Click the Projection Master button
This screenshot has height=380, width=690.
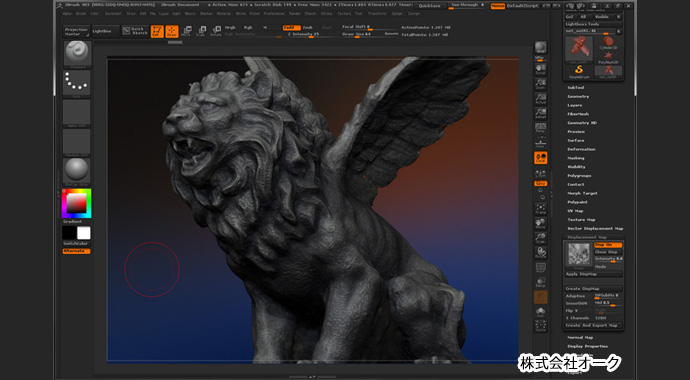[76, 31]
